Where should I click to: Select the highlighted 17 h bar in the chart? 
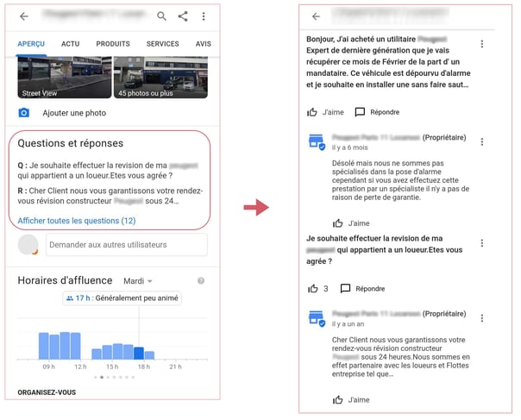click(139, 353)
